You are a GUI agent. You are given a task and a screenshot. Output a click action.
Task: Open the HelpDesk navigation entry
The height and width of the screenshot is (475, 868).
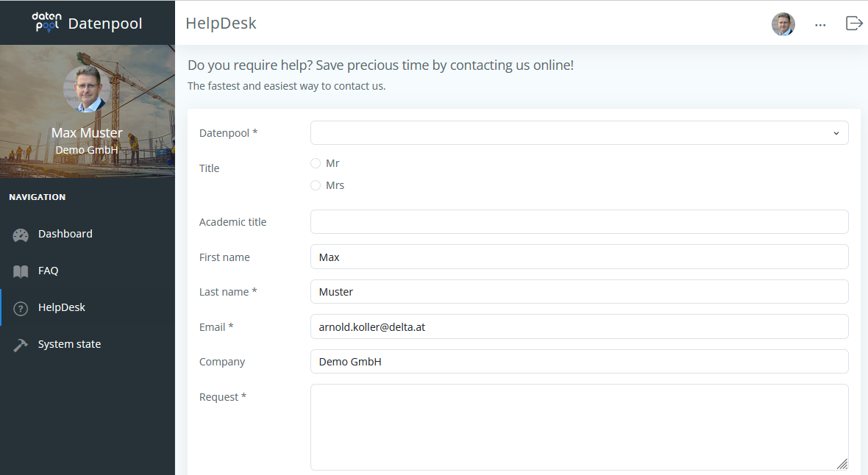(x=63, y=307)
